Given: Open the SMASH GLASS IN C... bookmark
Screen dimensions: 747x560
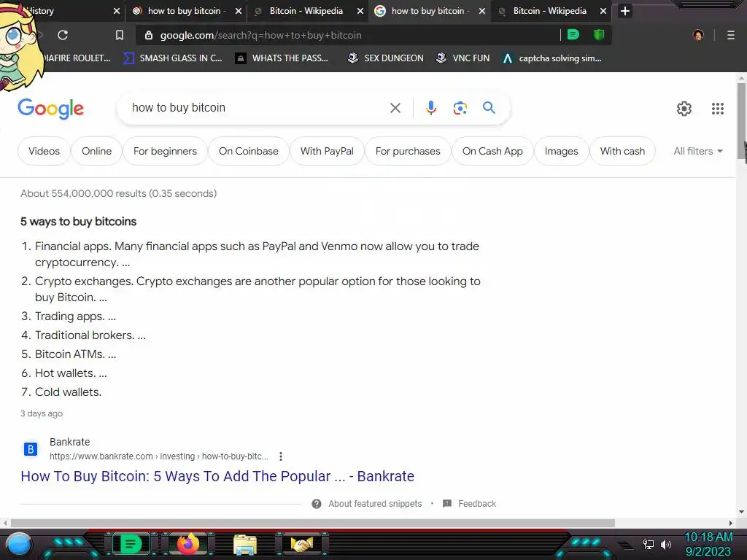Looking at the screenshot, I should pos(172,58).
